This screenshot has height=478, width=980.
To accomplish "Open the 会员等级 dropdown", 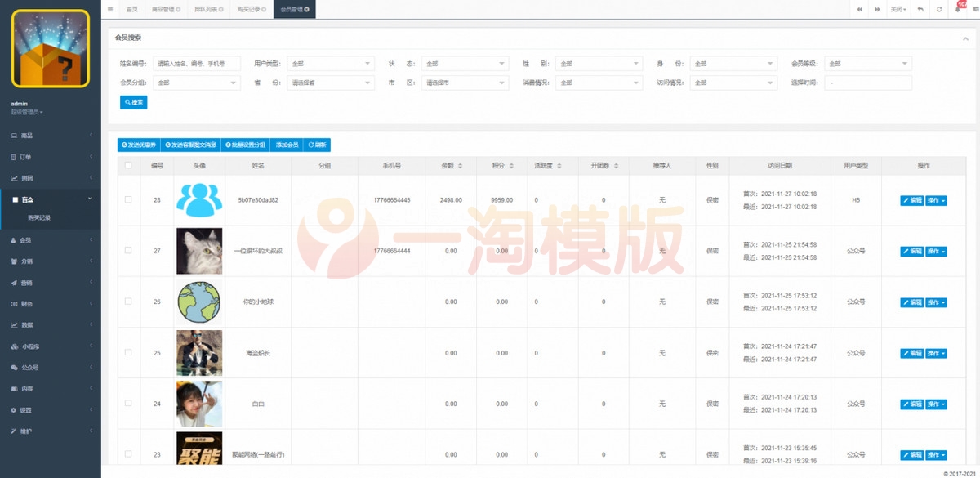I will coord(867,63).
